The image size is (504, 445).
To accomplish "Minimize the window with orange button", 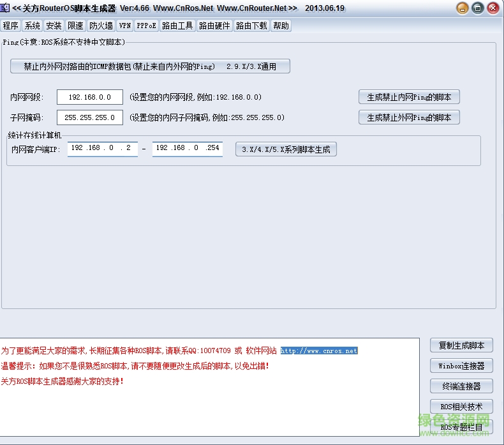I will pos(463,8).
